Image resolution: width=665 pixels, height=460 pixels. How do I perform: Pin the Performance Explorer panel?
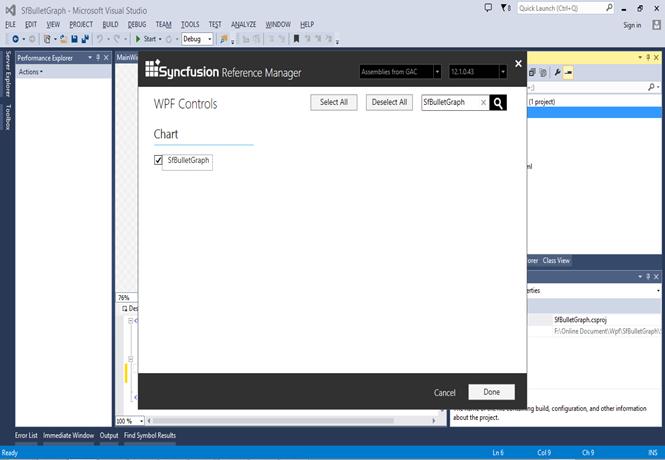point(98,58)
